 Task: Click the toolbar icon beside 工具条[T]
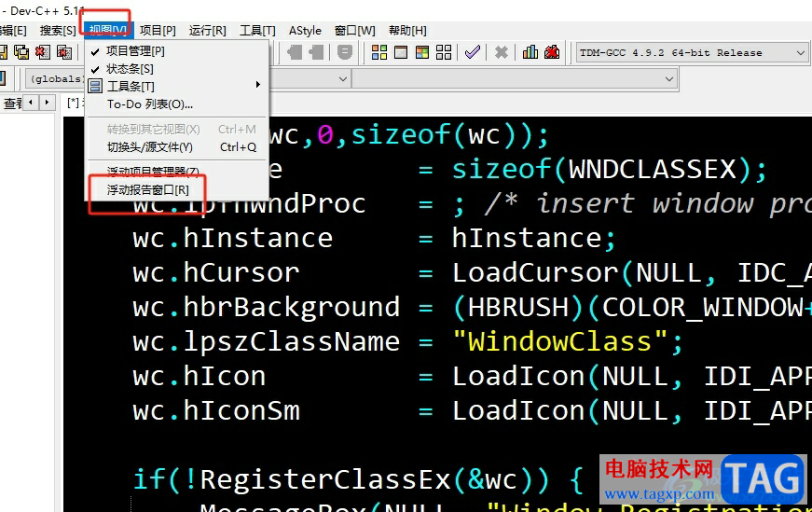tap(95, 86)
